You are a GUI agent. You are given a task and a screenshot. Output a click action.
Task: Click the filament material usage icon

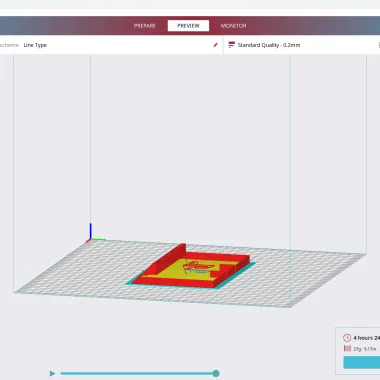tap(347, 348)
